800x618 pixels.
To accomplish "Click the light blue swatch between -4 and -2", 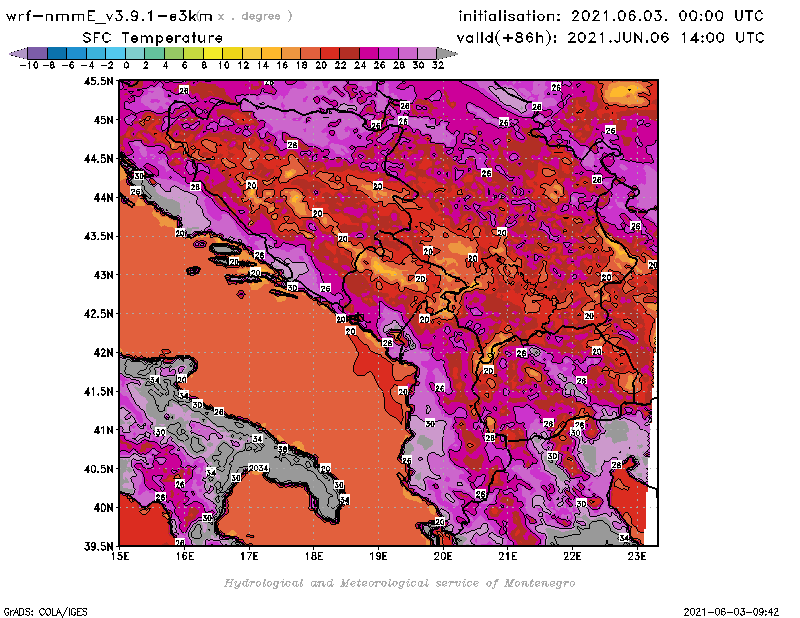I will pos(96,53).
